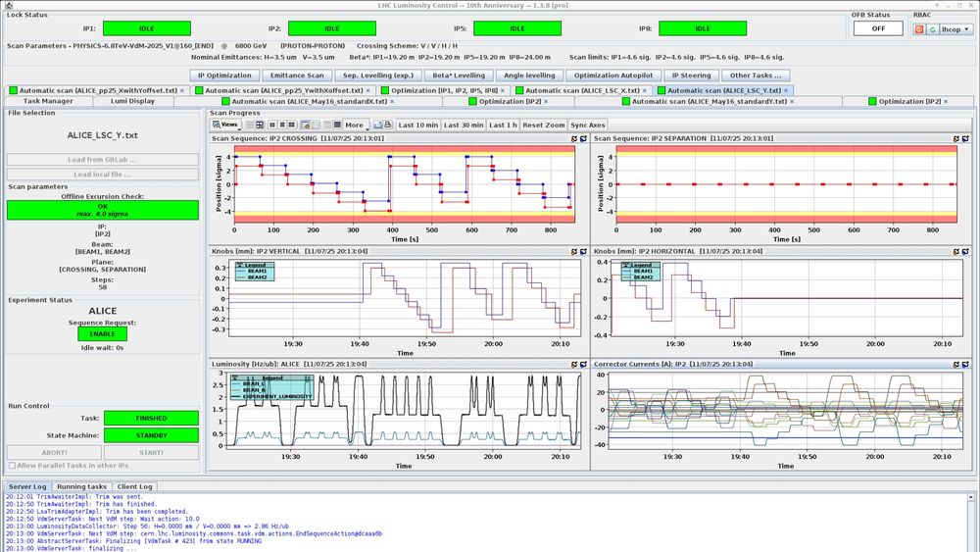The width and height of the screenshot is (980, 552).
Task: Switch to the Task Manager tab
Action: click(x=48, y=101)
